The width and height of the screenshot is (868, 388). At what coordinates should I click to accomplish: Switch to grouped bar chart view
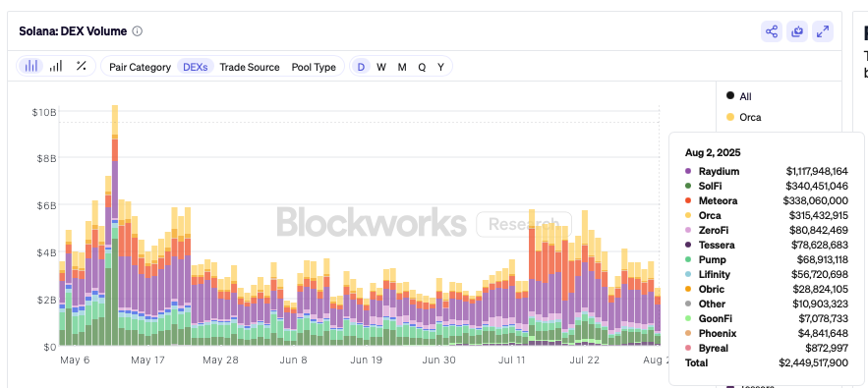[x=55, y=67]
